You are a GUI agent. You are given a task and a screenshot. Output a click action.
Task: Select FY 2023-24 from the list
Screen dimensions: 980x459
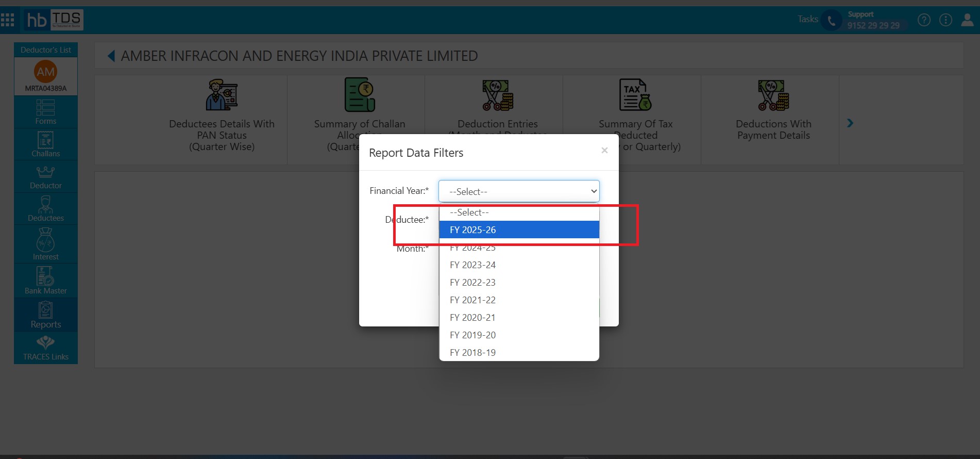click(x=519, y=265)
